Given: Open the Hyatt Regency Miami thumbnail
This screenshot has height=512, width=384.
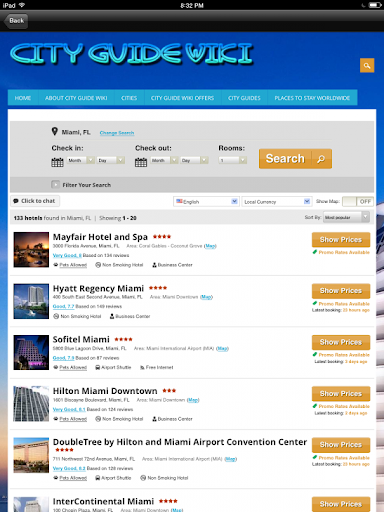Looking at the screenshot, I should pyautogui.click(x=31, y=301).
